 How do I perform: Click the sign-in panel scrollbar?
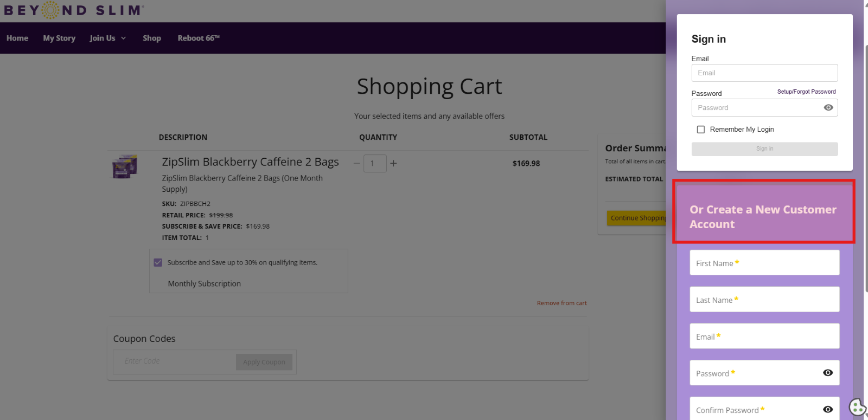[x=866, y=168]
